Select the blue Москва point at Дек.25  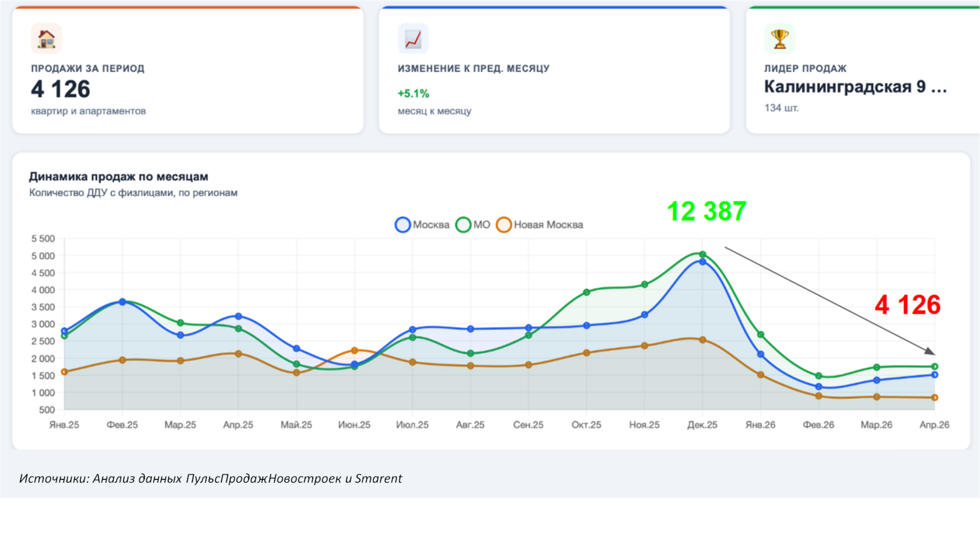click(702, 262)
